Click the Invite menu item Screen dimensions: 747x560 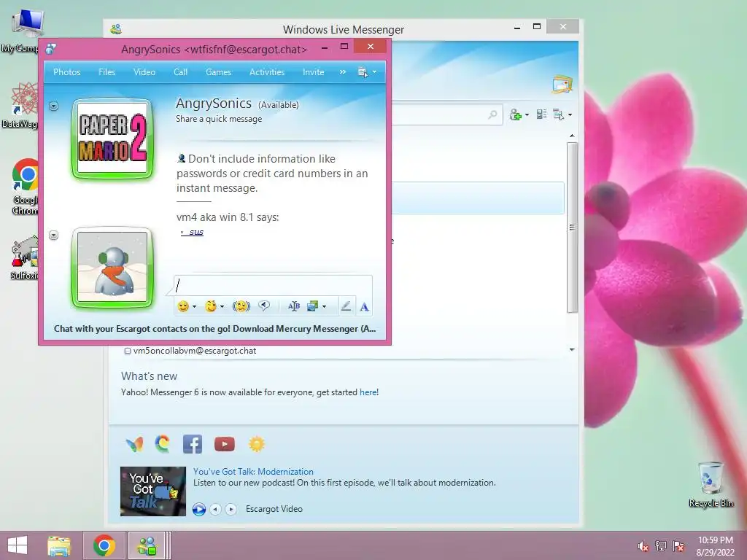(313, 72)
